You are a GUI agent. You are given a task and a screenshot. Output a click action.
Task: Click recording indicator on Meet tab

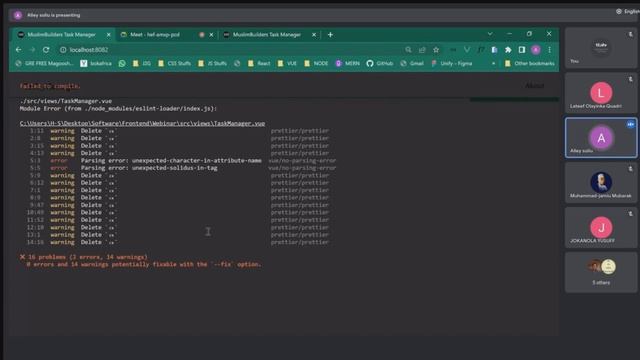coord(202,35)
